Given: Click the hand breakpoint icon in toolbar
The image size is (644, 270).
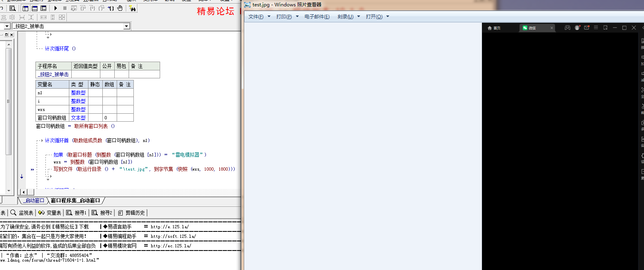Looking at the screenshot, I should pos(120,8).
